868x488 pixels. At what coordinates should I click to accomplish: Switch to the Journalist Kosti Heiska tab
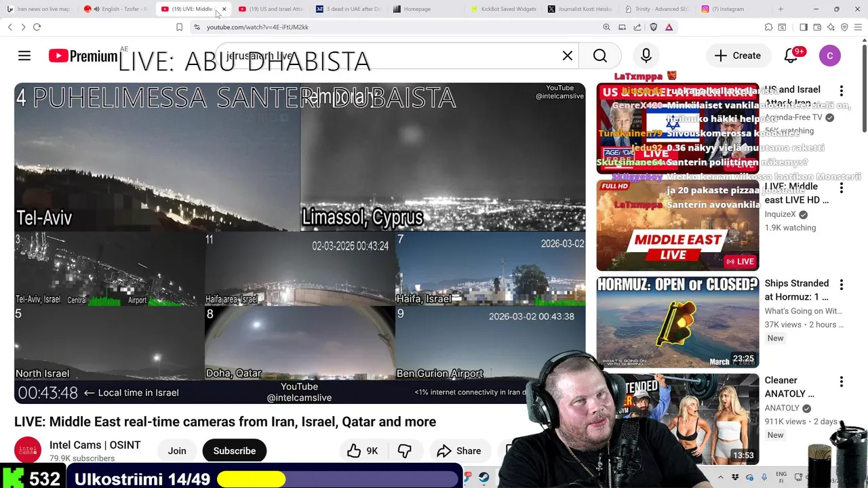pos(580,9)
